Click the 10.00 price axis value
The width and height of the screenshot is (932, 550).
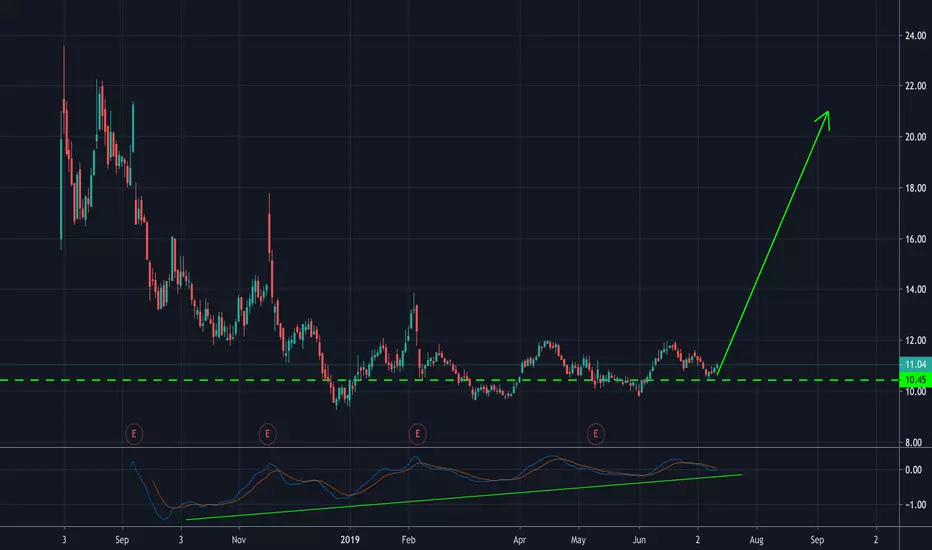click(915, 392)
